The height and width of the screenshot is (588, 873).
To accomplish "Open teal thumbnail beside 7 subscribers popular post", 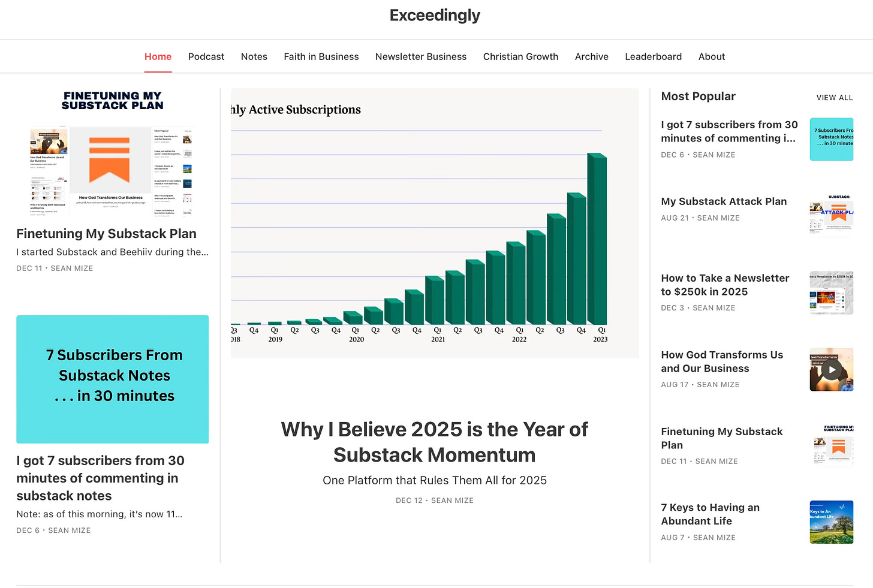I will tap(832, 139).
